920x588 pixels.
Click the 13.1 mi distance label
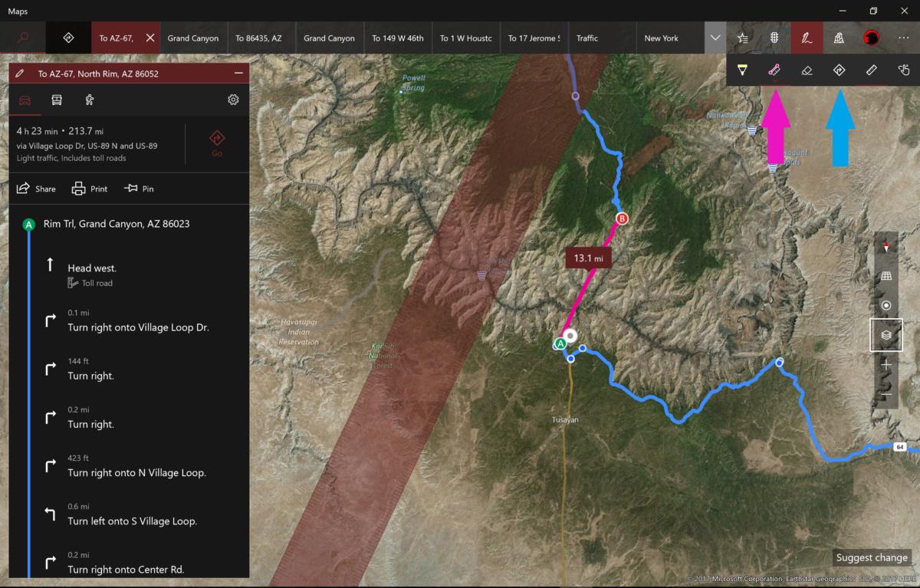(589, 258)
